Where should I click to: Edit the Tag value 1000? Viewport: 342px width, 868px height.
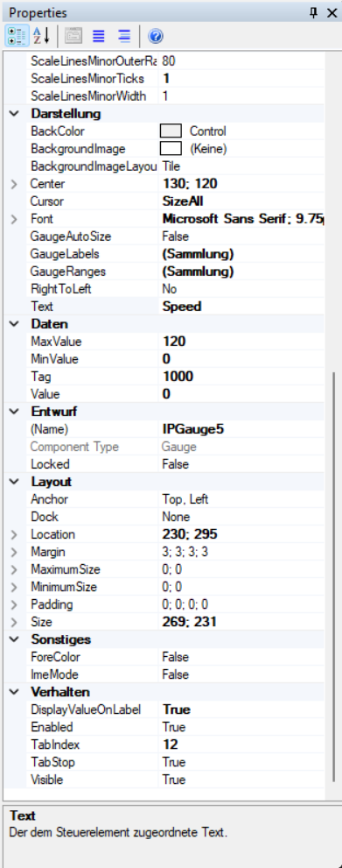coord(178,377)
